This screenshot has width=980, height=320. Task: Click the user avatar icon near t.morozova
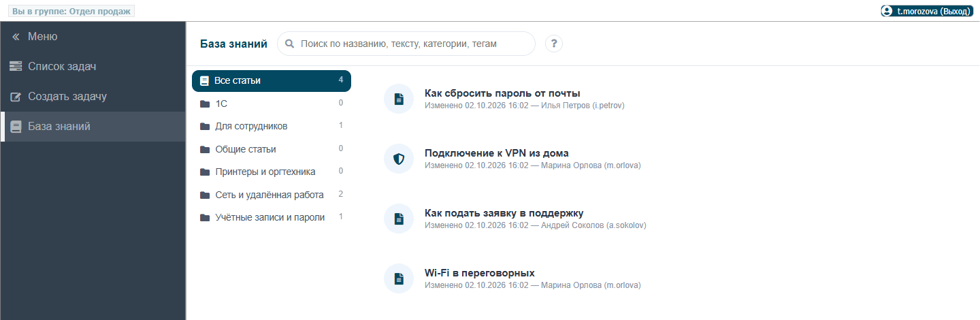coord(887,12)
